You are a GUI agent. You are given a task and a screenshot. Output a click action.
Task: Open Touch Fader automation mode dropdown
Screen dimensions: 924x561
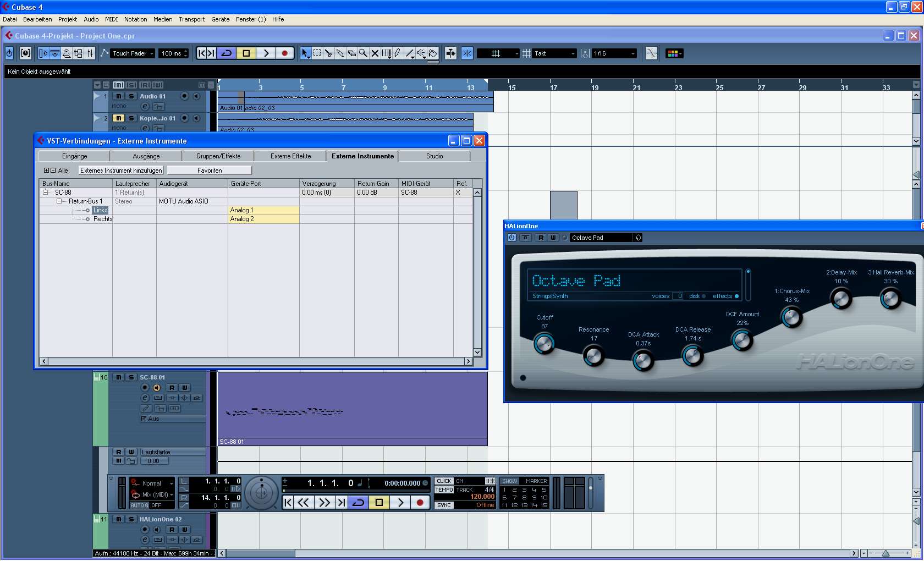(x=133, y=53)
